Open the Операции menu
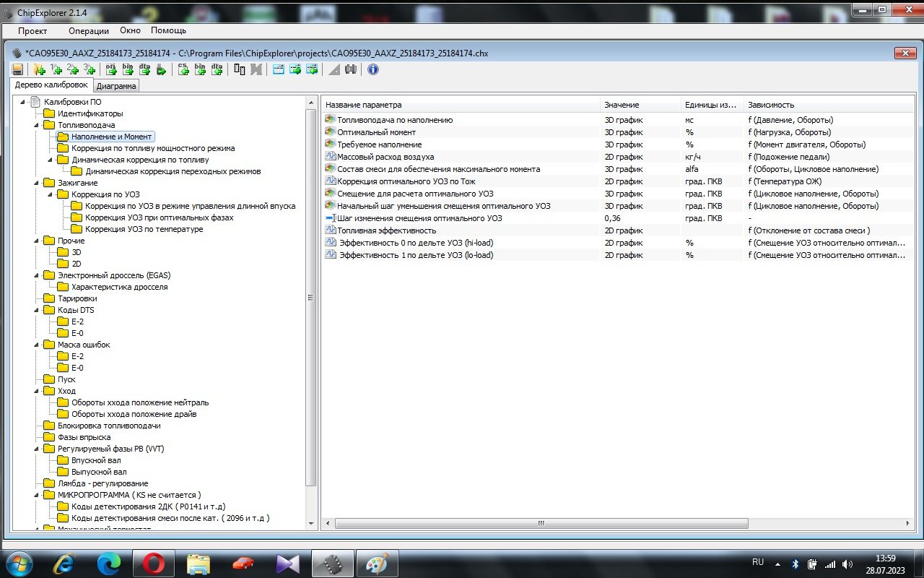The image size is (924, 578). click(88, 31)
